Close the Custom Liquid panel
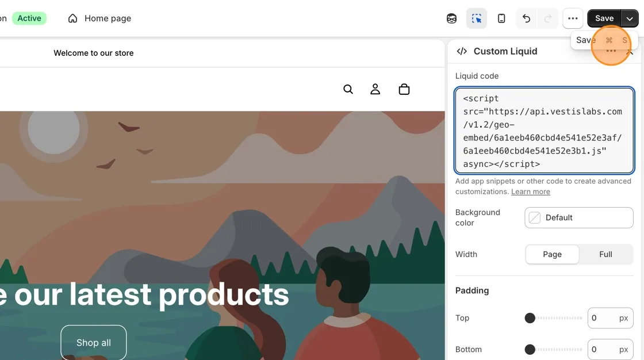The height and width of the screenshot is (360, 644). [x=630, y=52]
